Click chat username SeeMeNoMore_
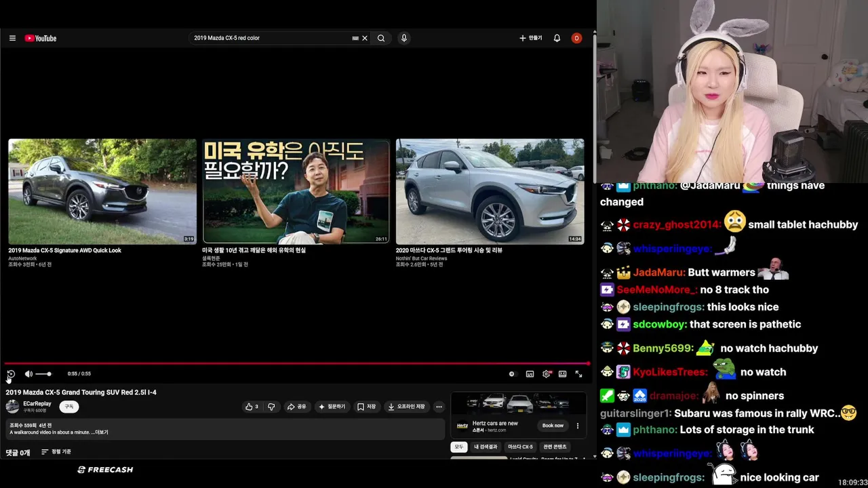This screenshot has height=488, width=868. point(656,290)
